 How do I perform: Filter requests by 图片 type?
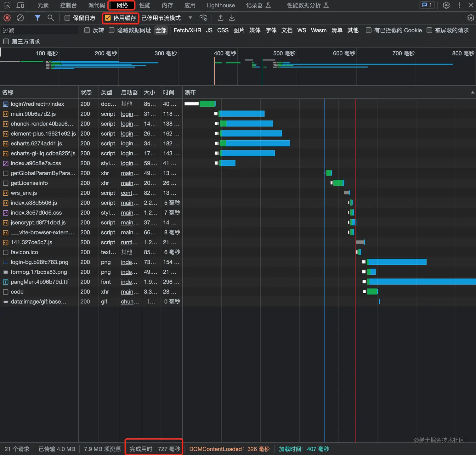tap(239, 30)
